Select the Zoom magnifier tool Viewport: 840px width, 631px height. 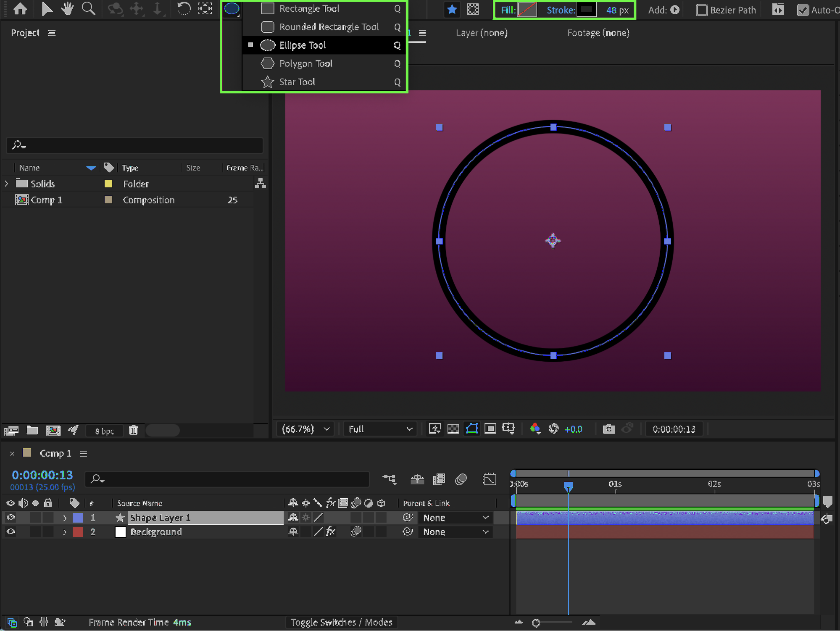click(x=88, y=9)
